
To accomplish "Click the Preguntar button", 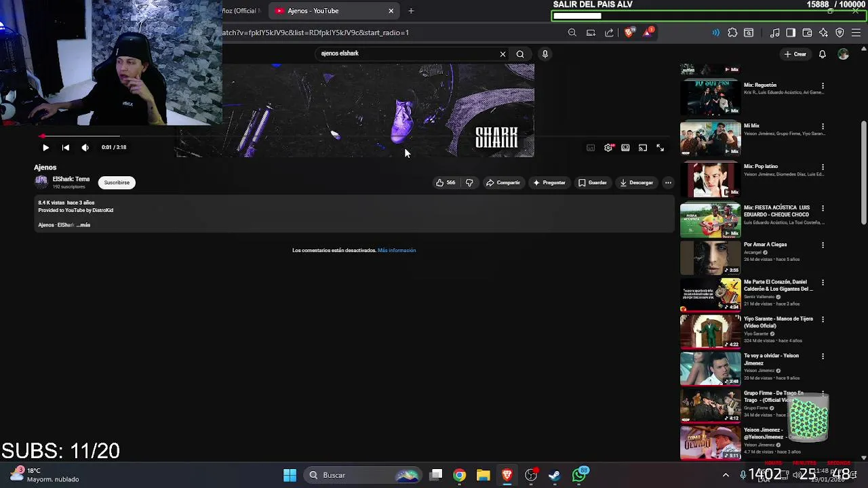I will point(549,182).
